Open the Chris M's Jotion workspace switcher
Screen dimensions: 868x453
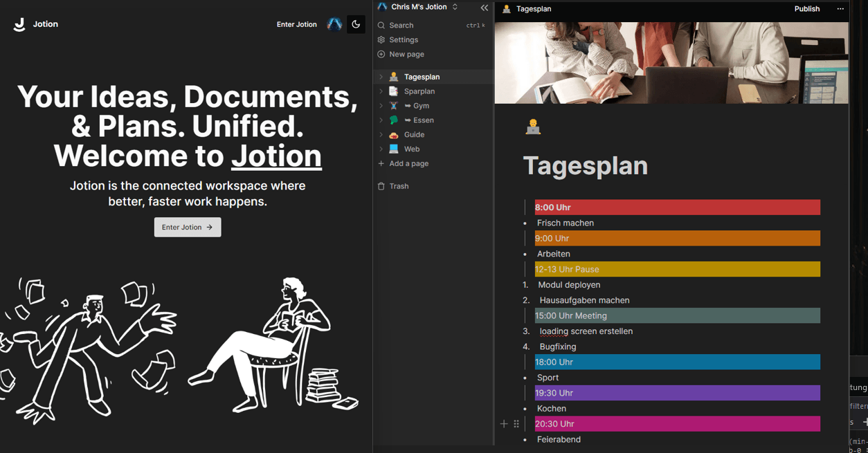pyautogui.click(x=419, y=7)
